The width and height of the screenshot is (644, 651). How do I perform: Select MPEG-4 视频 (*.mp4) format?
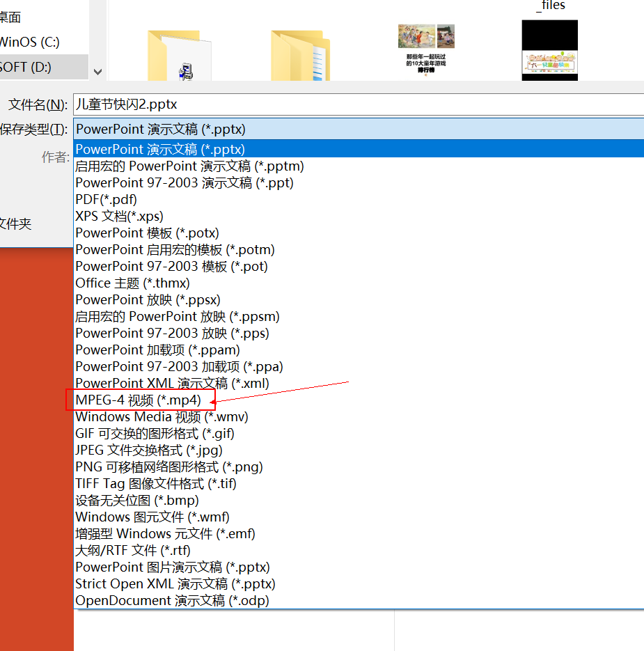click(x=359, y=400)
